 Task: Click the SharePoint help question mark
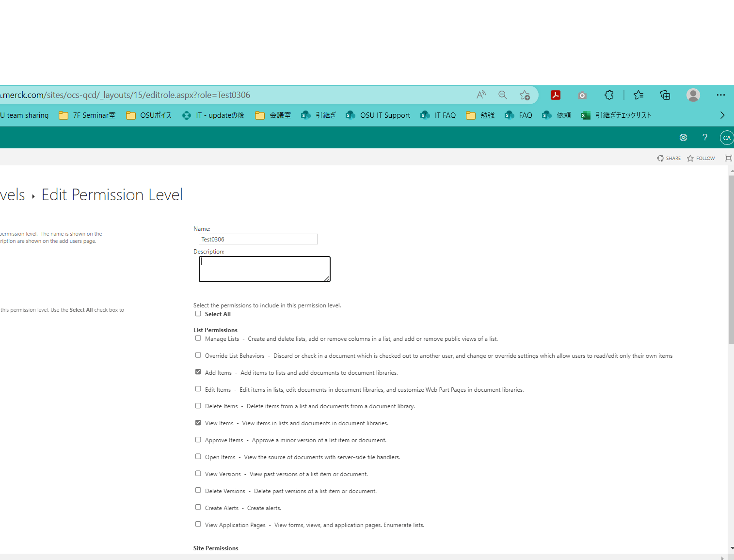pyautogui.click(x=705, y=138)
